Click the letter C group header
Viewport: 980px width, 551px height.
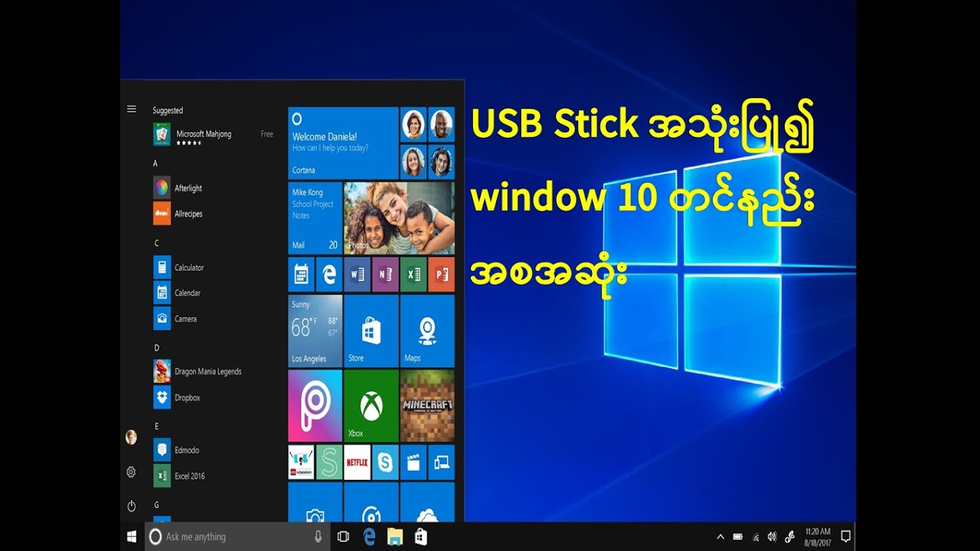coord(156,243)
